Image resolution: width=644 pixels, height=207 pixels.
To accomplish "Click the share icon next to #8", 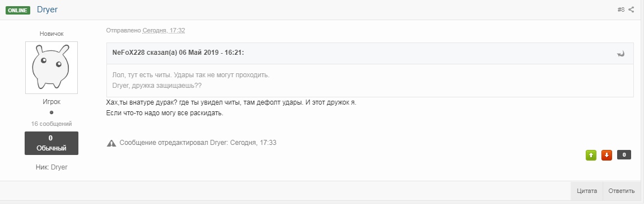I will pos(631,10).
